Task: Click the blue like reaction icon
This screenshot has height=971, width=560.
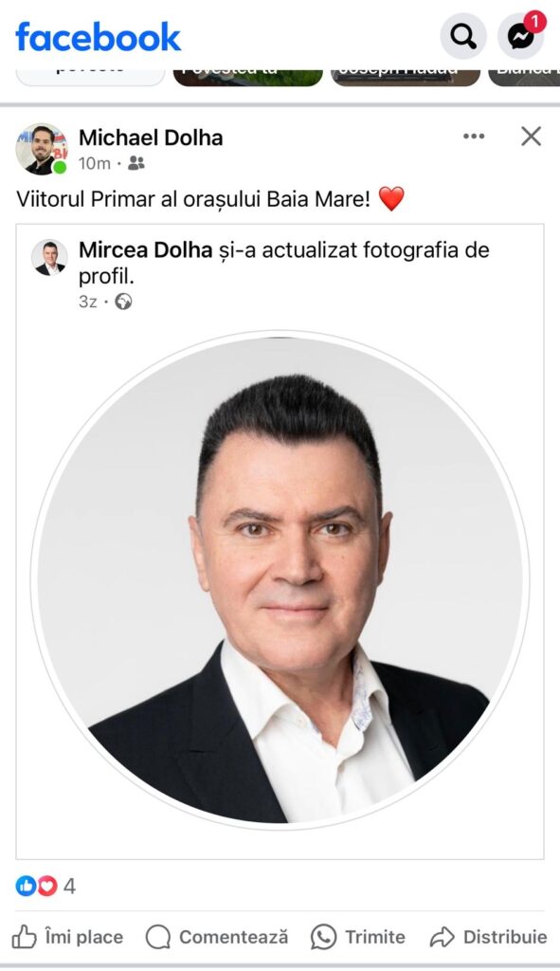Action: click(26, 887)
